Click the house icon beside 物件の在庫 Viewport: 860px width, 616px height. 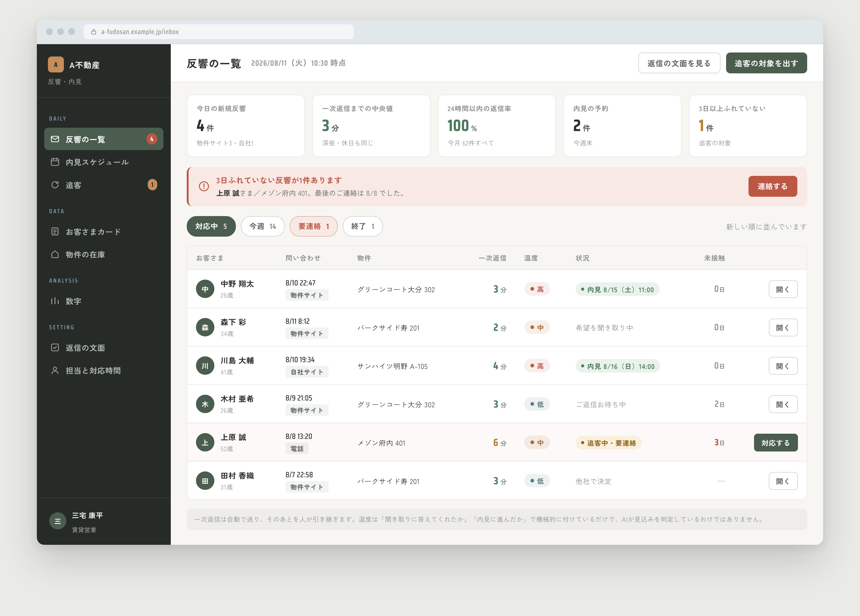point(55,254)
